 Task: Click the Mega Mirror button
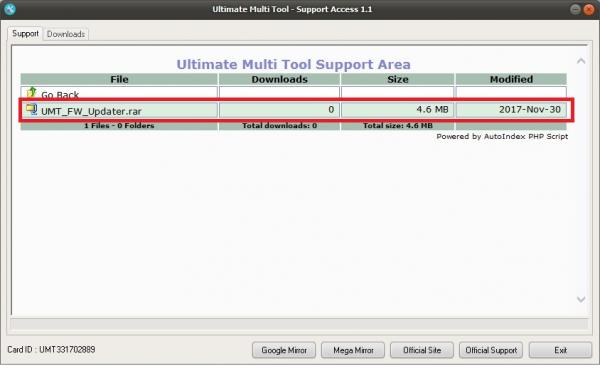pos(353,350)
